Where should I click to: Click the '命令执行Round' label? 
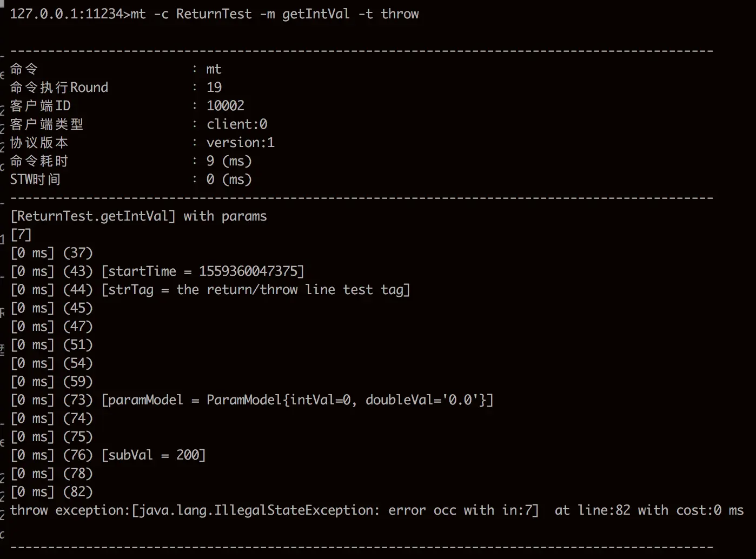point(59,88)
